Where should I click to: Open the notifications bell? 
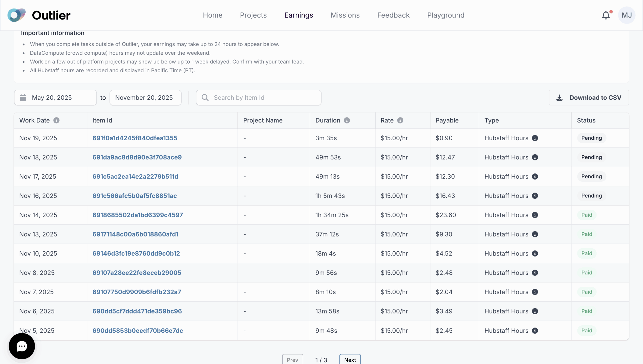tap(606, 15)
